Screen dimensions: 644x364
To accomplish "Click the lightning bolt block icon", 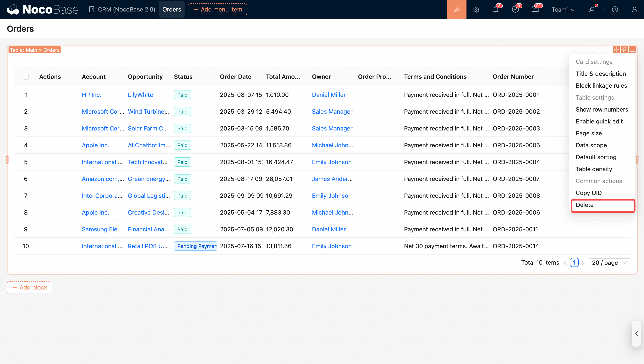I will click(x=624, y=50).
